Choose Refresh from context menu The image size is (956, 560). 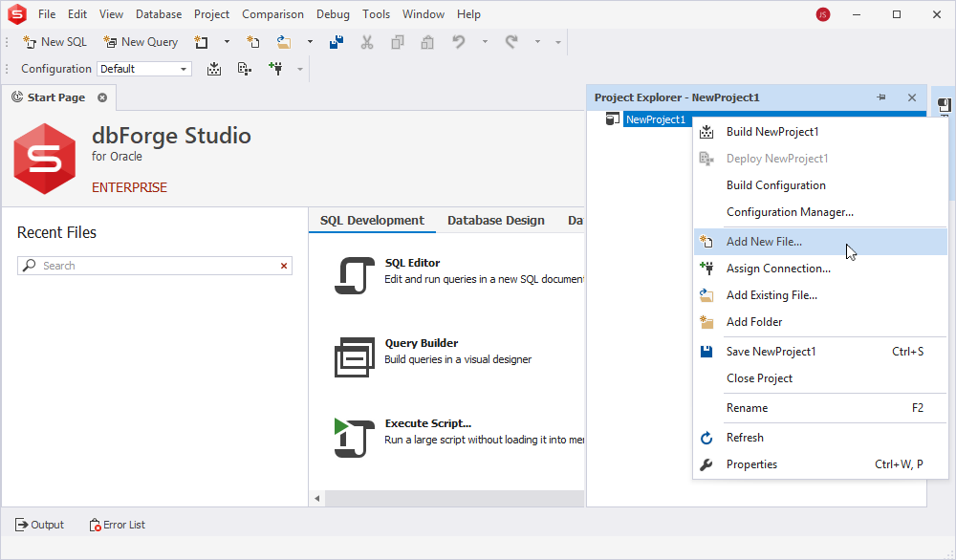[820, 438]
